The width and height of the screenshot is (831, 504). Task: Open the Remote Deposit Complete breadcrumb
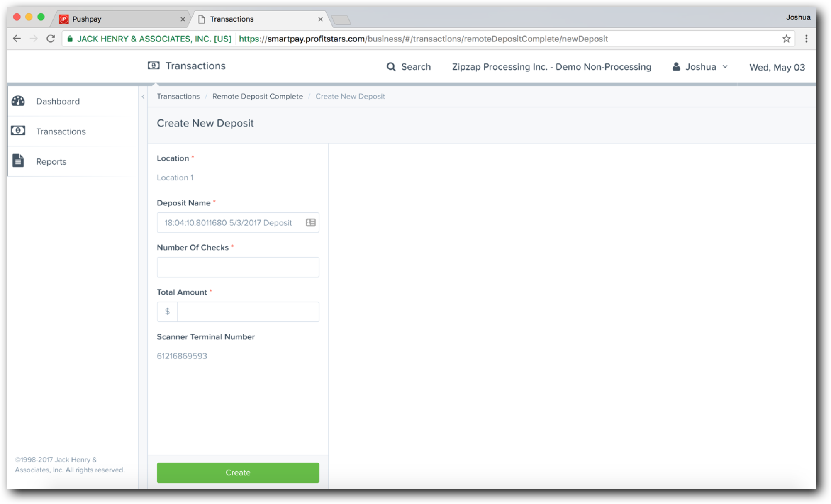257,96
